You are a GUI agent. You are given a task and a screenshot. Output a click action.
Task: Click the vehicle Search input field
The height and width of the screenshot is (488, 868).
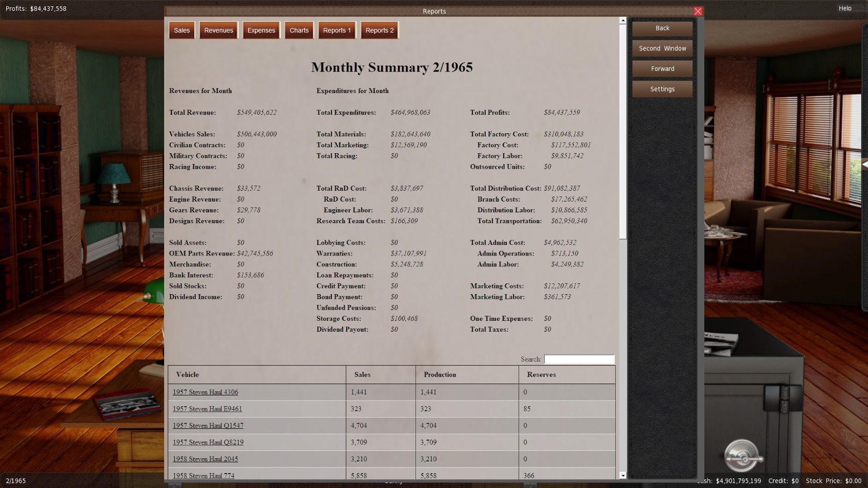579,359
